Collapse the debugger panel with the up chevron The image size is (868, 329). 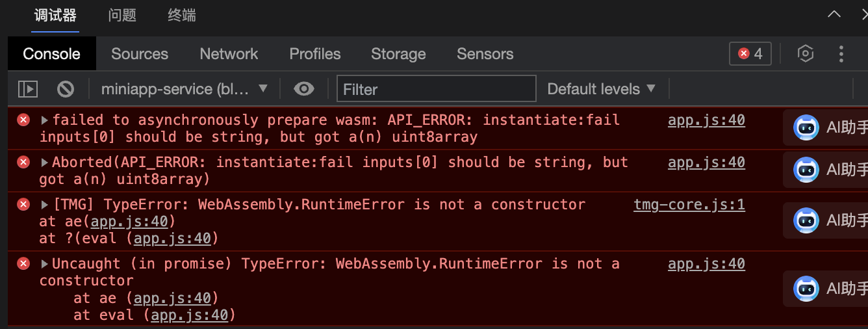click(x=834, y=15)
